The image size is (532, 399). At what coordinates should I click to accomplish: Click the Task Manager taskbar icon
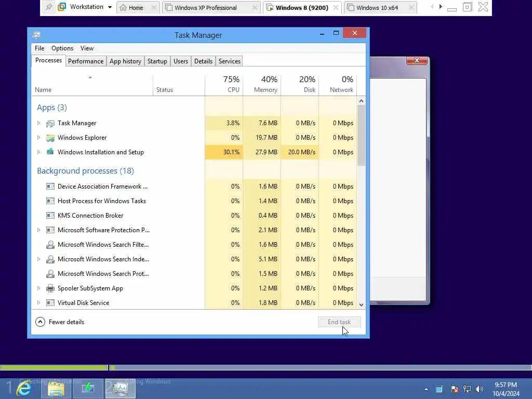pyautogui.click(x=120, y=389)
